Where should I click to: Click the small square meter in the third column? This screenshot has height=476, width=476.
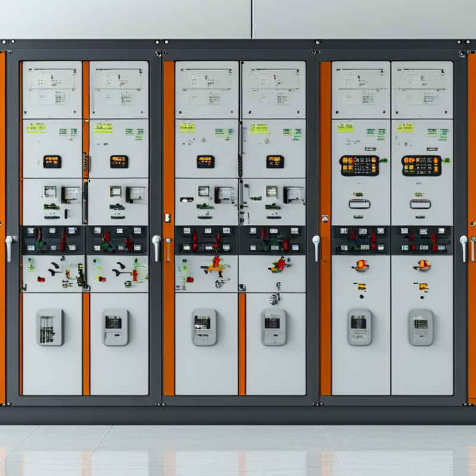click(203, 191)
